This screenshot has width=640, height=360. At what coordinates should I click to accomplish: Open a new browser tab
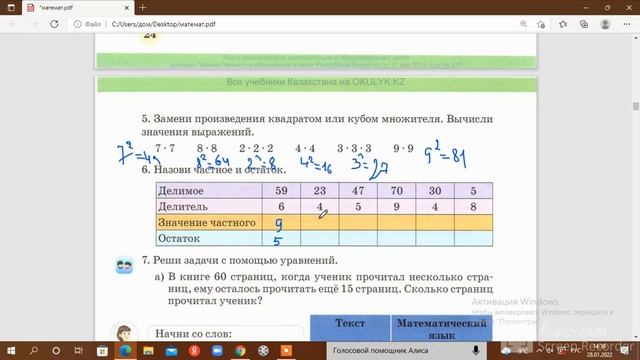[x=142, y=8]
